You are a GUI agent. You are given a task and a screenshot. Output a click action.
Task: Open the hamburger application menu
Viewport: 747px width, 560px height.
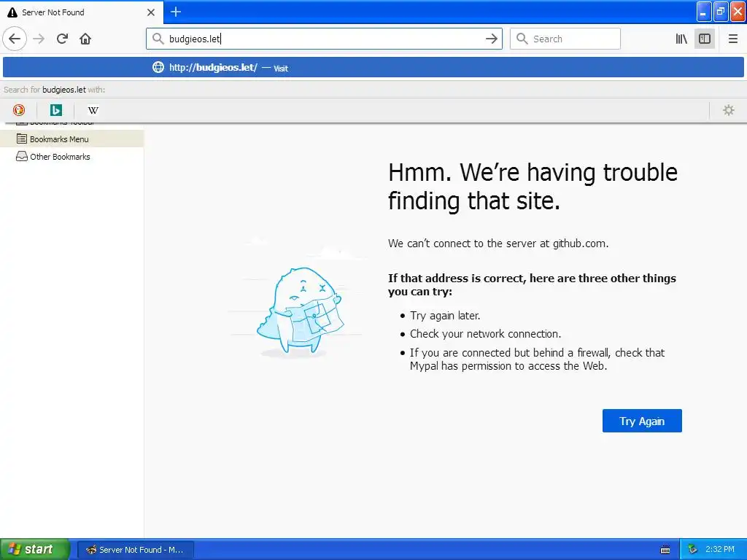[x=732, y=39]
